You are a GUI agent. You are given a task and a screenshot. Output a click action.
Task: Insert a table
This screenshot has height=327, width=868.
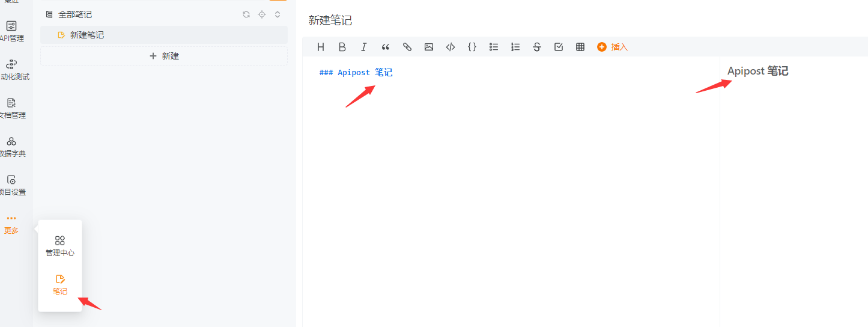580,47
